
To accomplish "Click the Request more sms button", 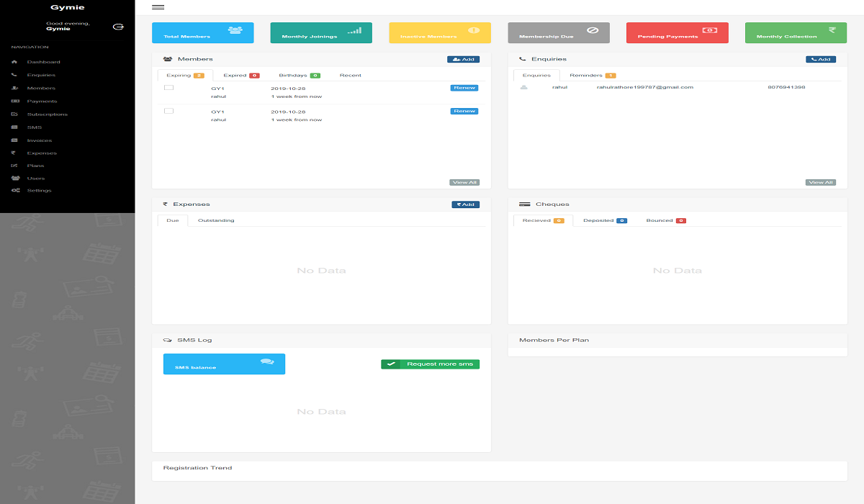I will pos(430,364).
